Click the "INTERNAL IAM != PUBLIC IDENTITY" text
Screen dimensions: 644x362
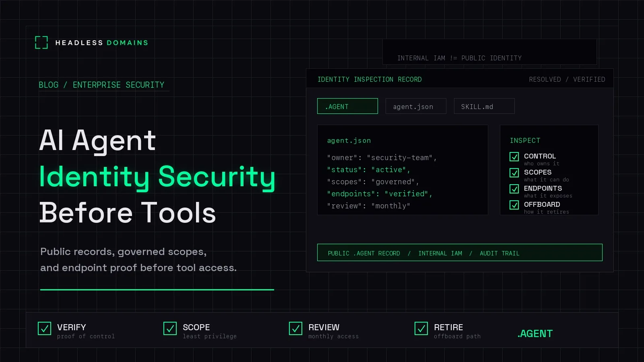tap(459, 58)
